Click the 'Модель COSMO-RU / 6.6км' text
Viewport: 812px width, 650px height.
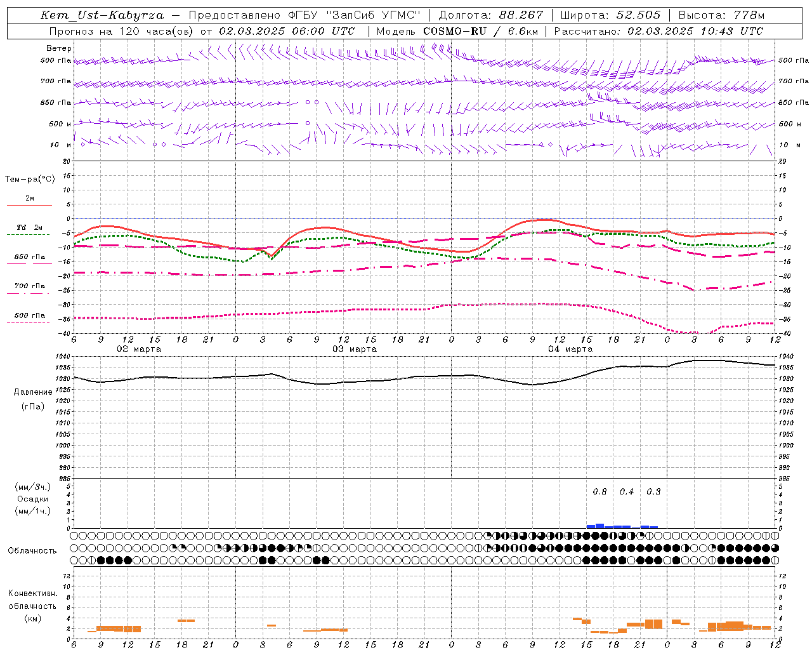[x=457, y=31]
